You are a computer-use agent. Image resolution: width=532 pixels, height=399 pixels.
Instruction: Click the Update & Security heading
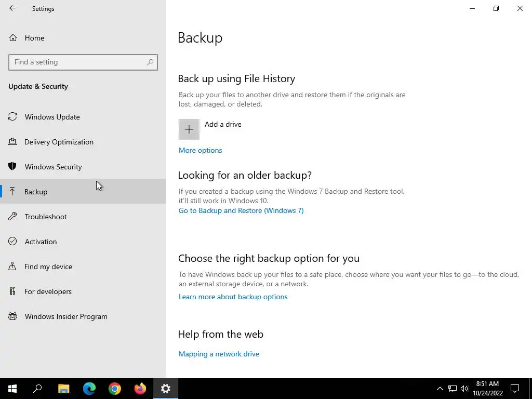tap(38, 86)
